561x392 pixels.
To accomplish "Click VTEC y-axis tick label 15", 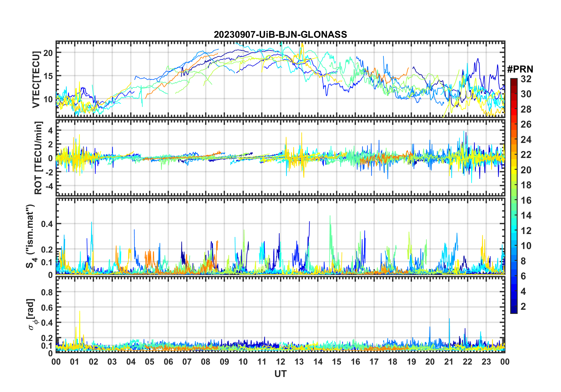I will 48,76.
